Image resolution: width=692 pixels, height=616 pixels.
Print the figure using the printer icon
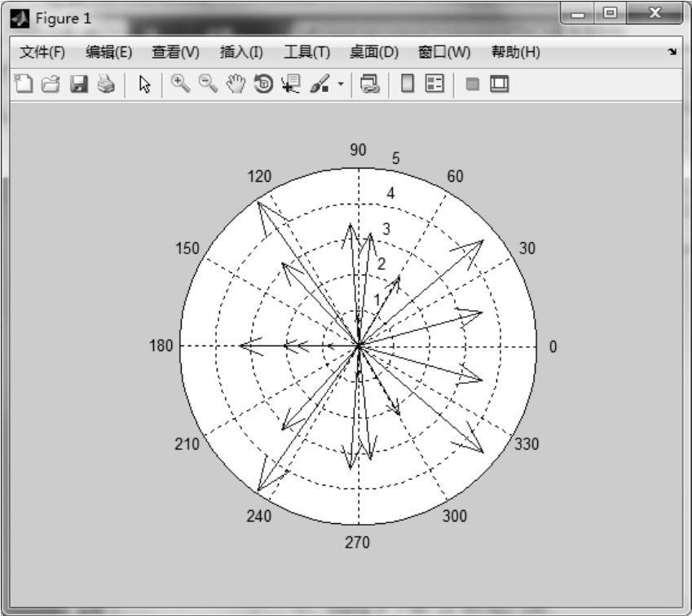pyautogui.click(x=106, y=84)
